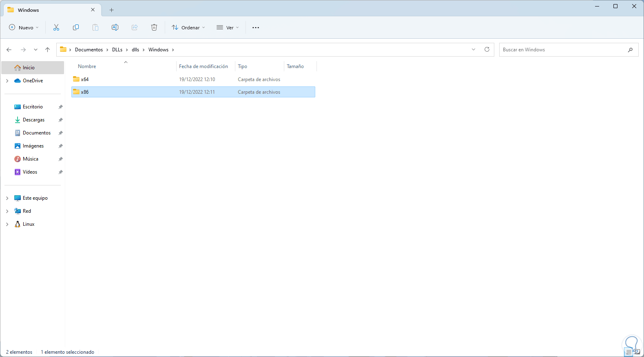Click Windows in breadcrumb path
The image size is (644, 357).
pos(158,50)
